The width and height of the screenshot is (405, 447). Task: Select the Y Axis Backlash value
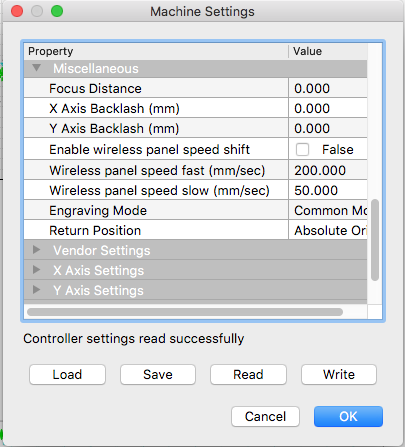pyautogui.click(x=328, y=128)
